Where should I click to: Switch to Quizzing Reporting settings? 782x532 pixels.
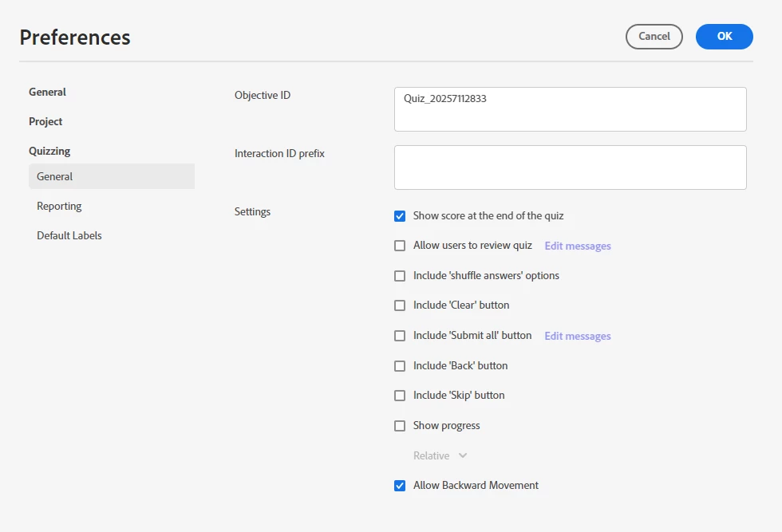coord(59,207)
